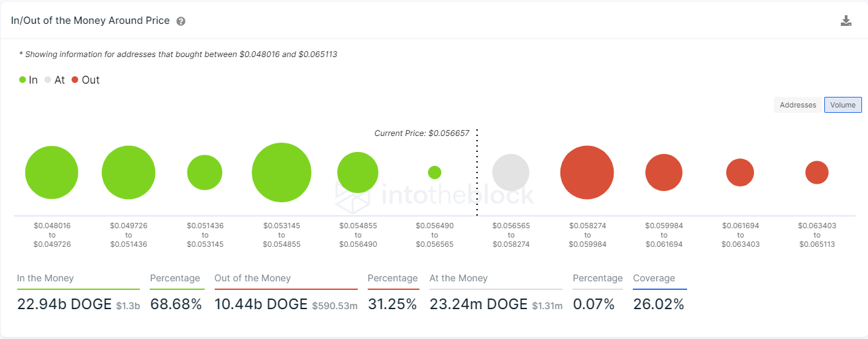Screen dimensions: 868x339
Task: Click the smallest red bubble $0.063403 to $0.065113
Action: (817, 172)
